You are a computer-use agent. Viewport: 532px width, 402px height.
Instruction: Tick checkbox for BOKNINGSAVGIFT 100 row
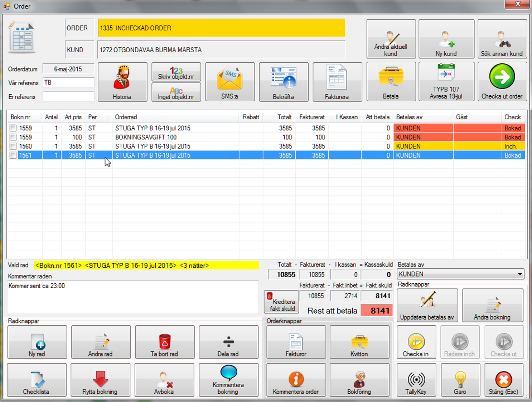pos(13,138)
